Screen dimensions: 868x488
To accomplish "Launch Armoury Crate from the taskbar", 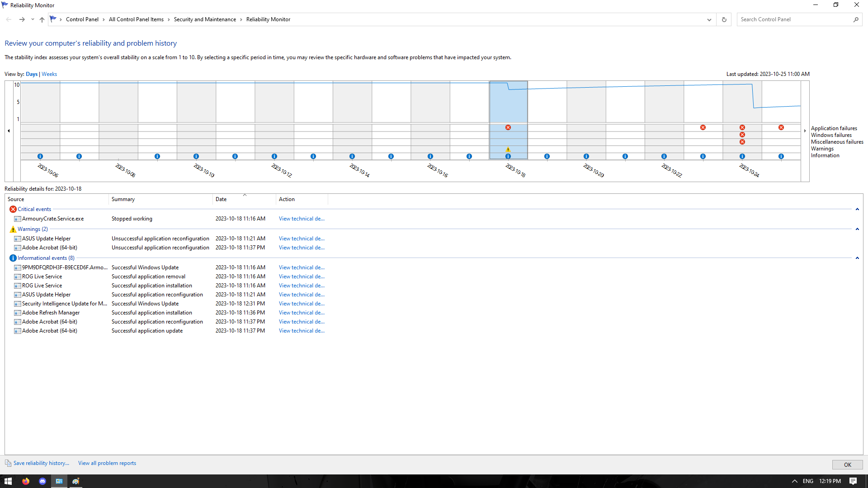I will click(x=75, y=481).
